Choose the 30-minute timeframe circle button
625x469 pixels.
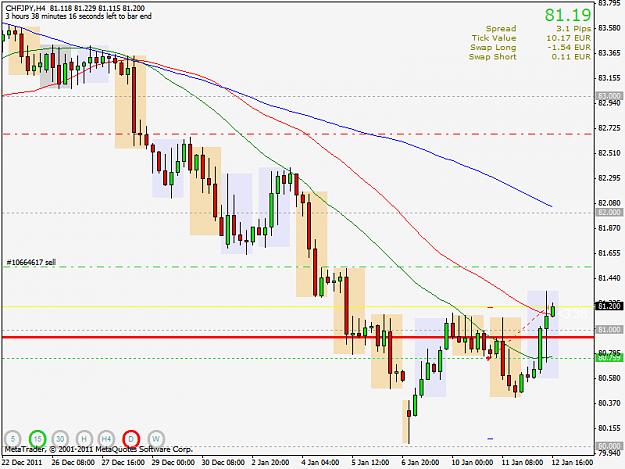[60, 439]
